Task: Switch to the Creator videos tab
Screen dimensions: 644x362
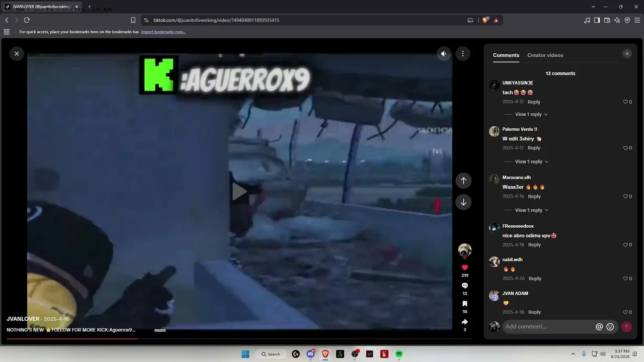Action: click(545, 55)
